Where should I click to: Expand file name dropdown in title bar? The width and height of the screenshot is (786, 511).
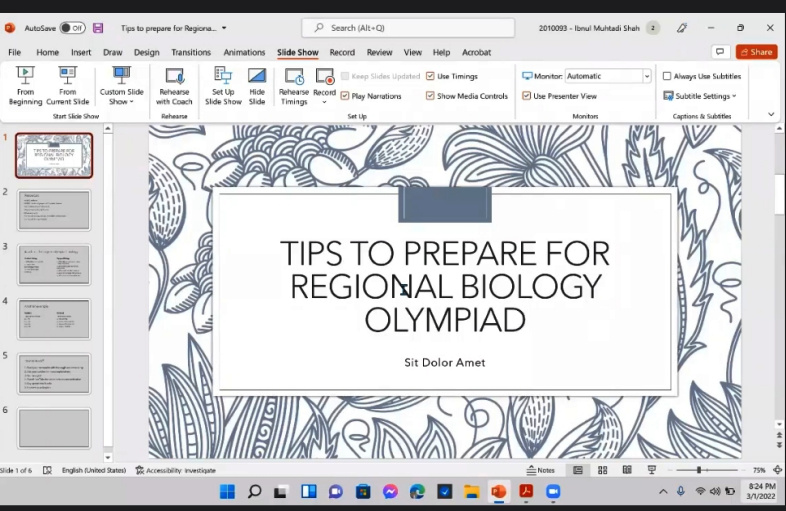224,28
